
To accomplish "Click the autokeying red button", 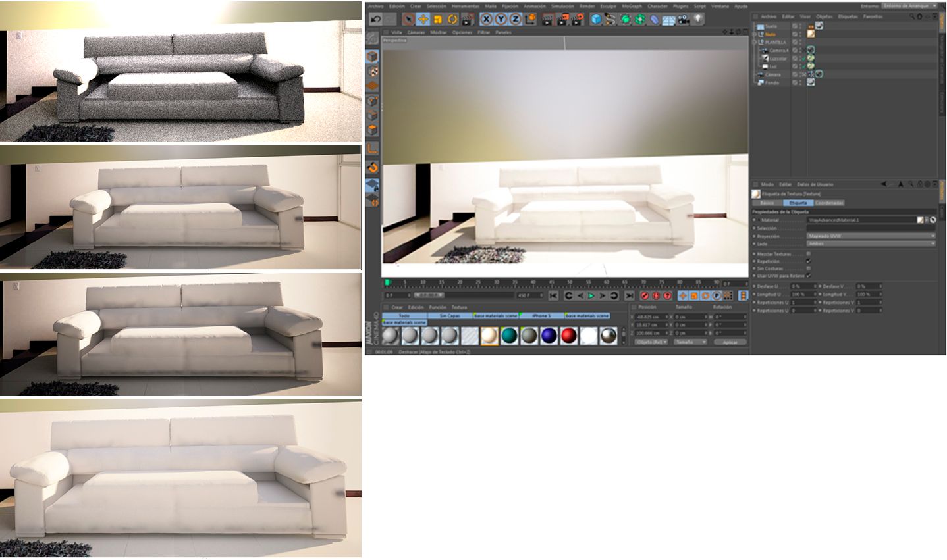I will point(656,296).
